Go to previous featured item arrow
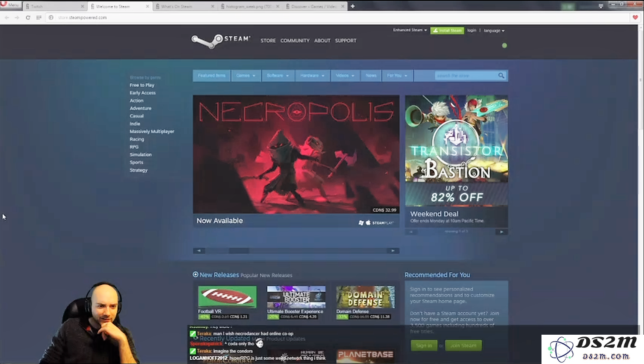 pyautogui.click(x=199, y=251)
